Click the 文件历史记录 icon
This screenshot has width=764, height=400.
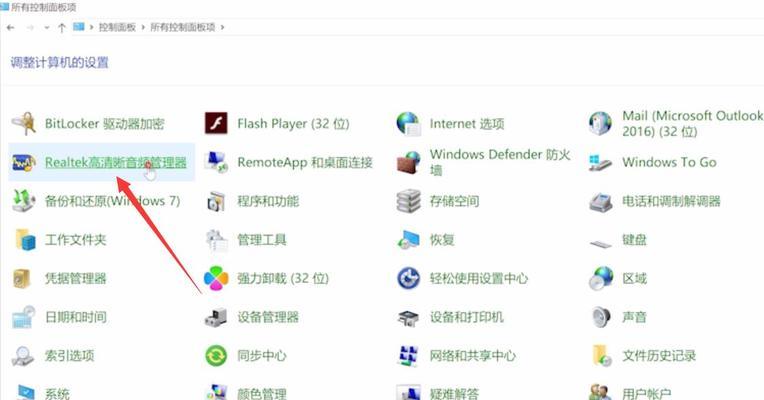602,356
